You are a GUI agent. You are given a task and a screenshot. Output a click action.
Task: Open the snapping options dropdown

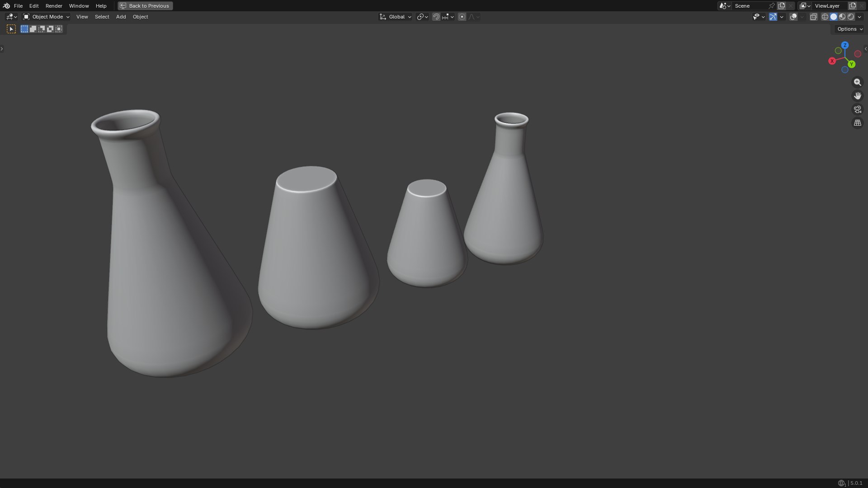pyautogui.click(x=448, y=17)
